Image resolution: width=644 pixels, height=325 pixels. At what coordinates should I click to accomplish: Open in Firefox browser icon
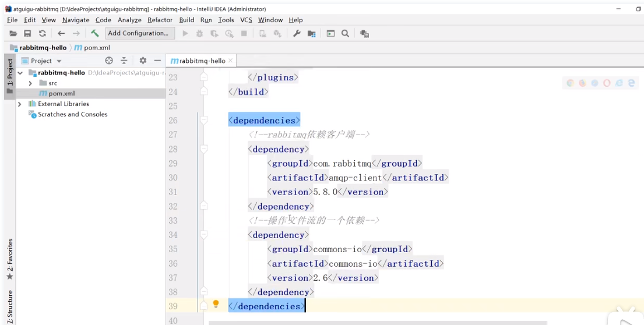tap(582, 83)
